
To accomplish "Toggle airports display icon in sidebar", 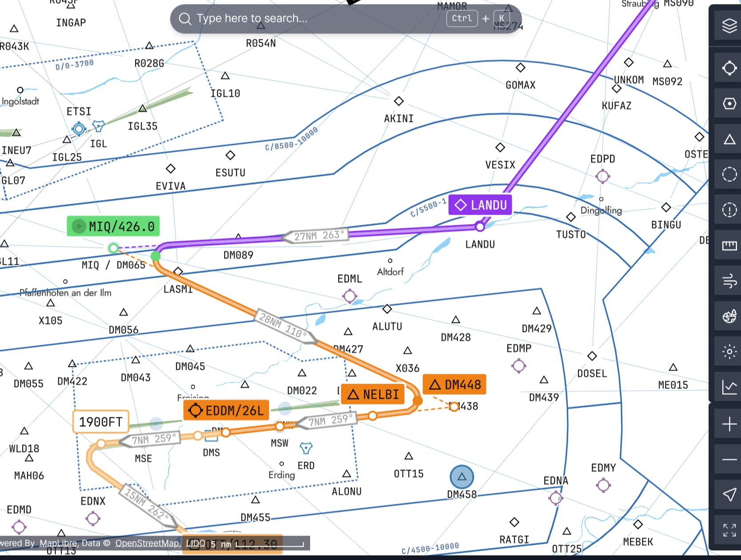I will tap(729, 68).
